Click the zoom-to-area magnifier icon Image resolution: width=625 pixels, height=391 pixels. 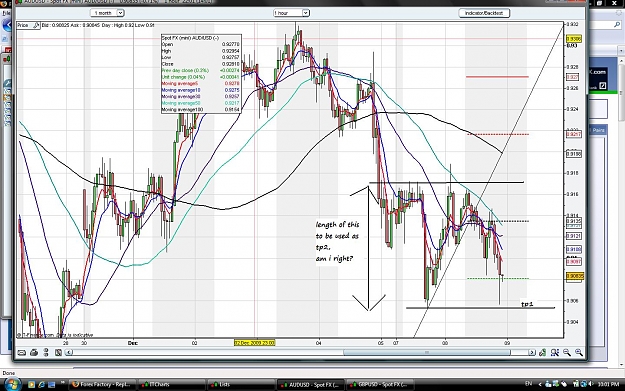pyautogui.click(x=554, y=352)
